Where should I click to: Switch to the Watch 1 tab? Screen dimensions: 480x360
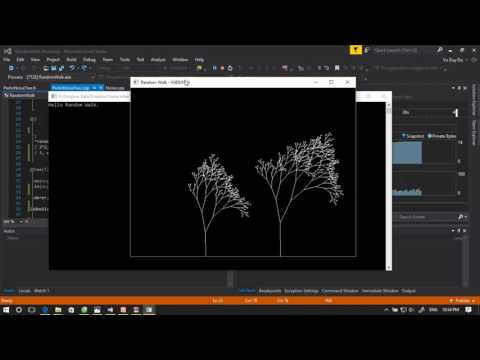[41, 291]
